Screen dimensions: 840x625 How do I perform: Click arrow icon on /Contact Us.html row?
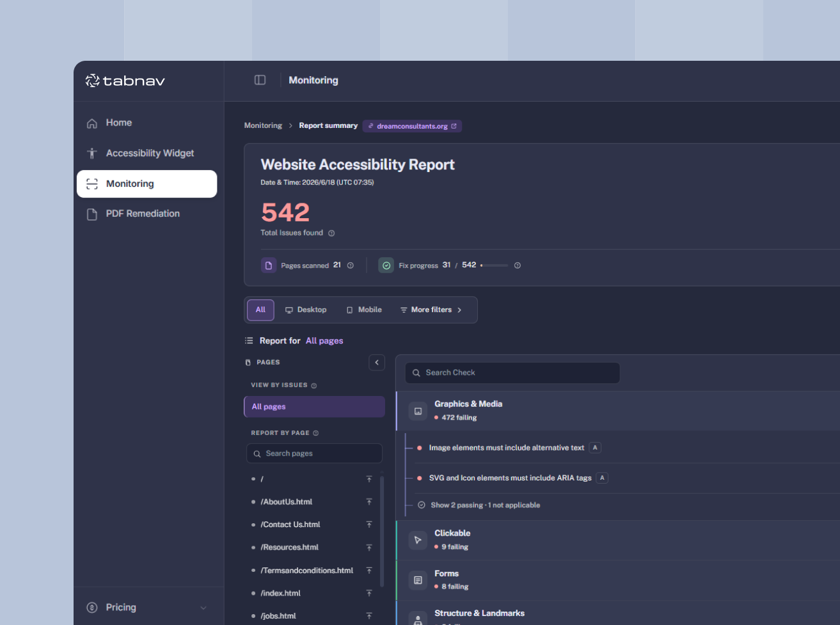click(x=369, y=525)
